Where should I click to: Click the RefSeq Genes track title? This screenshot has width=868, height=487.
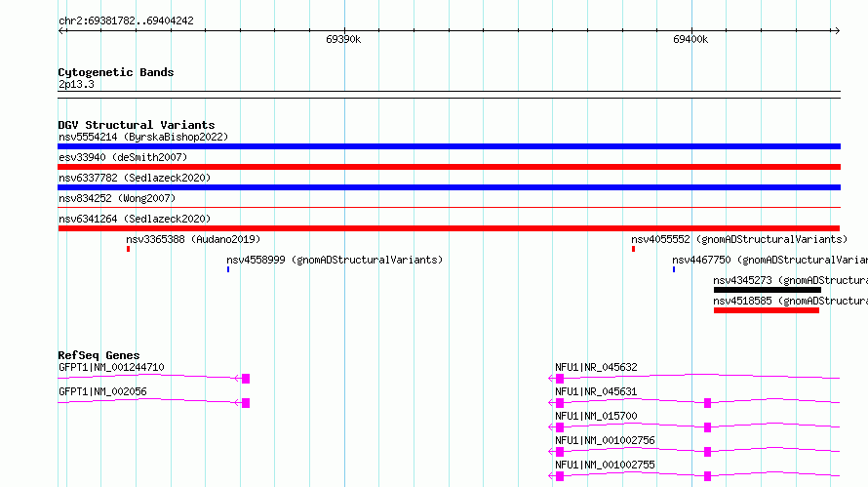click(x=99, y=355)
